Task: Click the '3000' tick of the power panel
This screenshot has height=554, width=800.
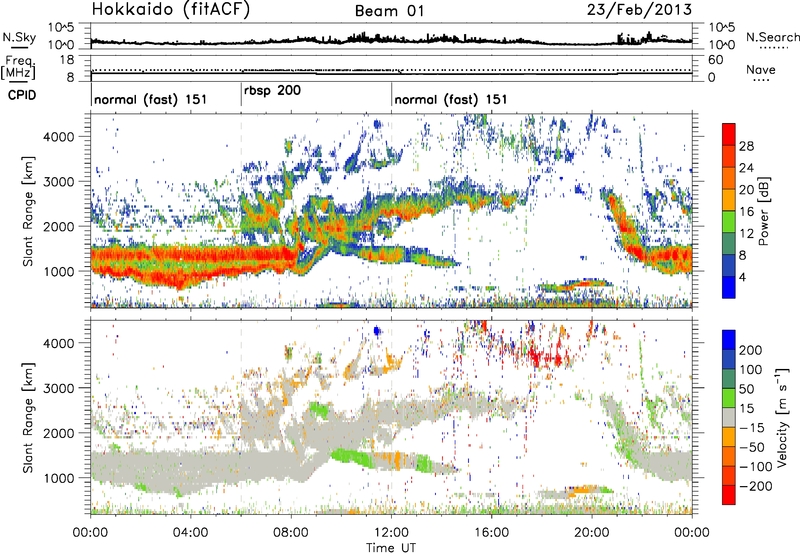Action: 58,182
